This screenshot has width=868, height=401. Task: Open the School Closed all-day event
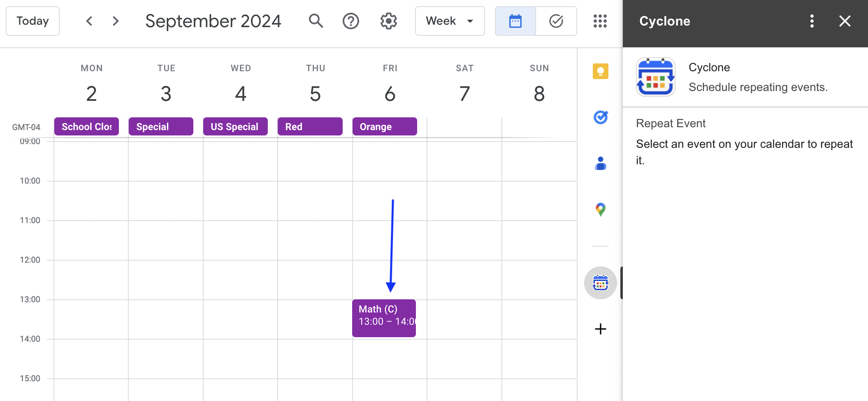click(x=86, y=126)
